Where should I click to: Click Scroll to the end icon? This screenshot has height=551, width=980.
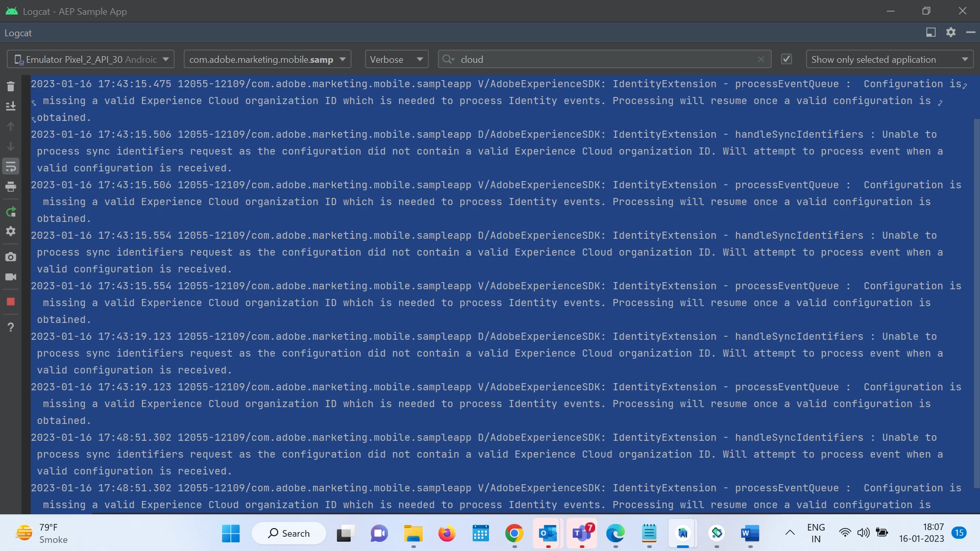click(x=11, y=106)
